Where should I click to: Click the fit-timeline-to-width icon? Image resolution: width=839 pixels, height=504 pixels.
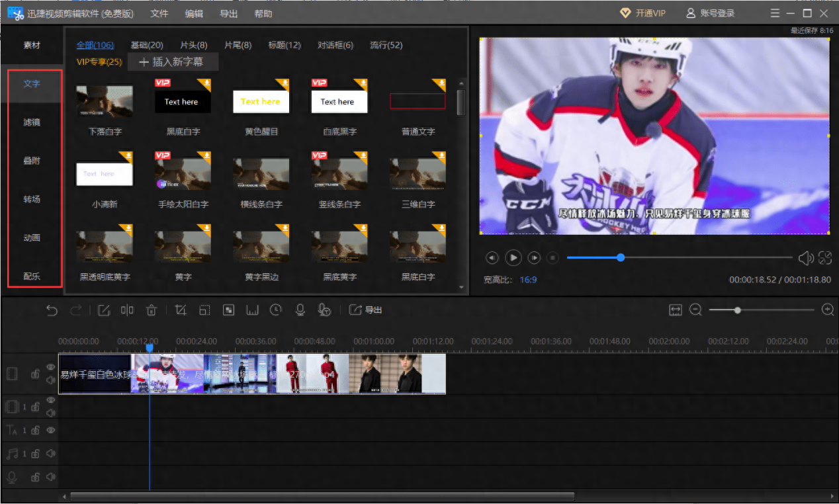click(675, 310)
